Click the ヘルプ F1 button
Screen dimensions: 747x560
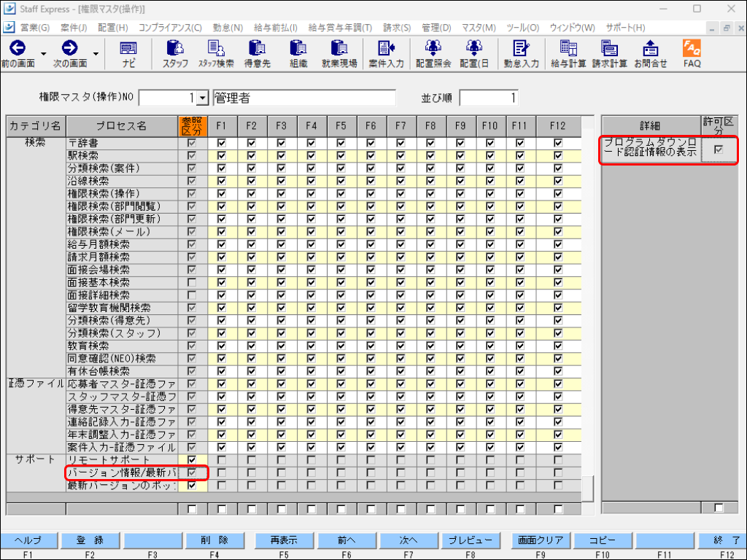coord(28,540)
